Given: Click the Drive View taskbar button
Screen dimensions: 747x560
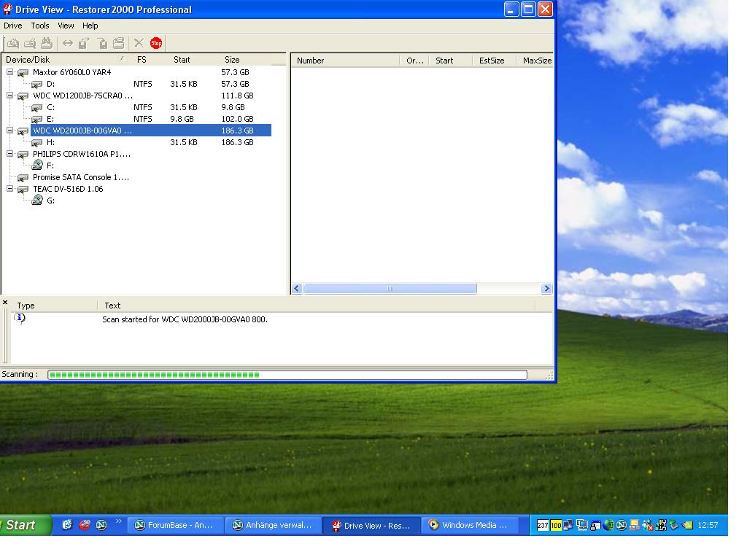Looking at the screenshot, I should click(371, 526).
